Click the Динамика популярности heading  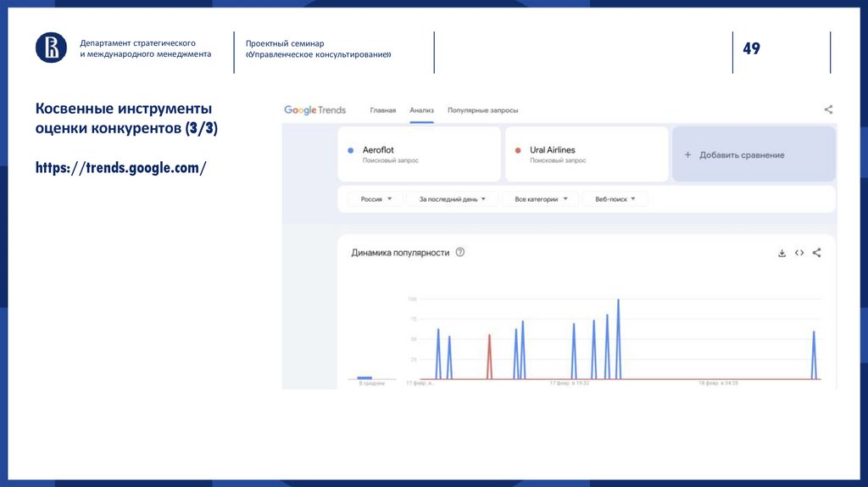(400, 253)
